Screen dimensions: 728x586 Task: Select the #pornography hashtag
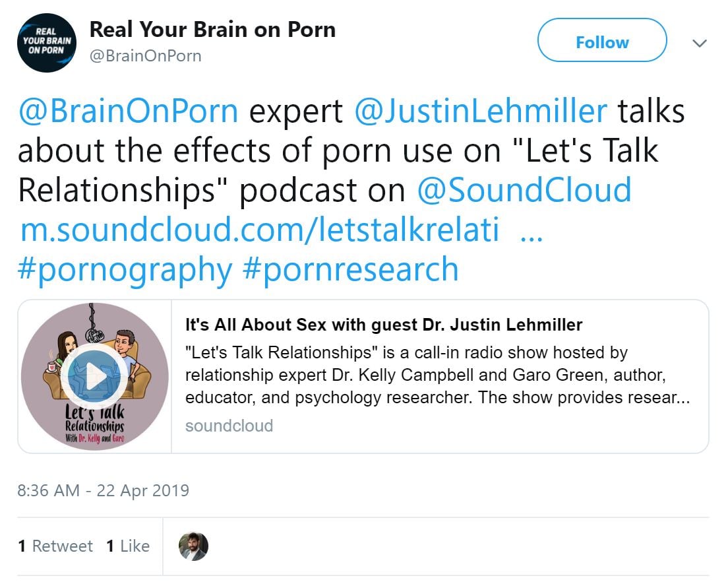[125, 269]
